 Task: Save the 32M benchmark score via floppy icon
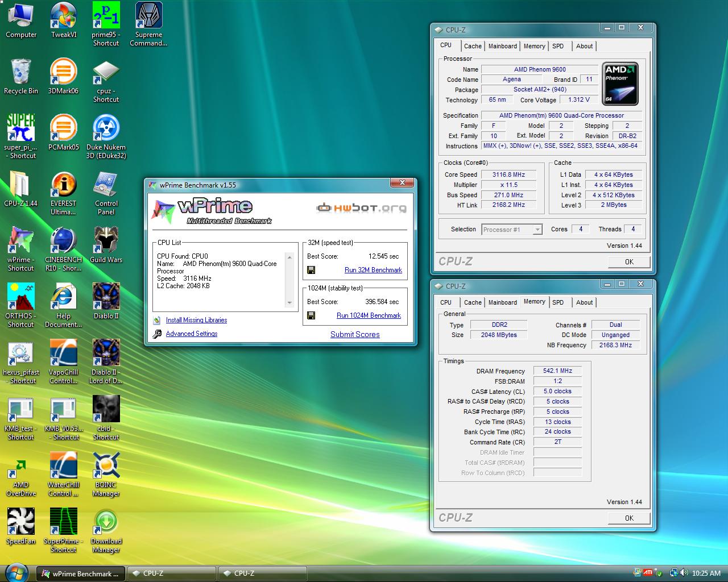click(x=311, y=270)
